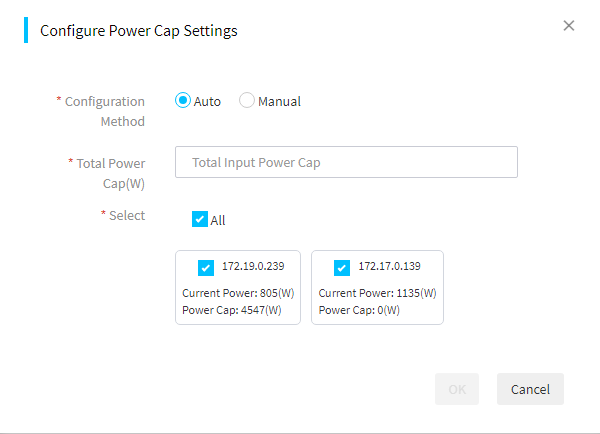The width and height of the screenshot is (600, 434).
Task: Select the Manual radio button circle
Action: (246, 100)
